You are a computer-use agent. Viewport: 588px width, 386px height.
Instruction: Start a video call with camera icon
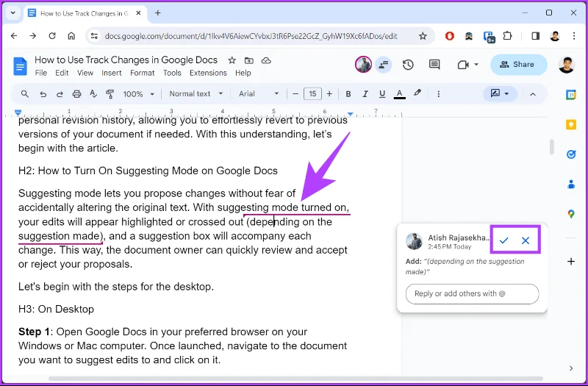coord(463,65)
